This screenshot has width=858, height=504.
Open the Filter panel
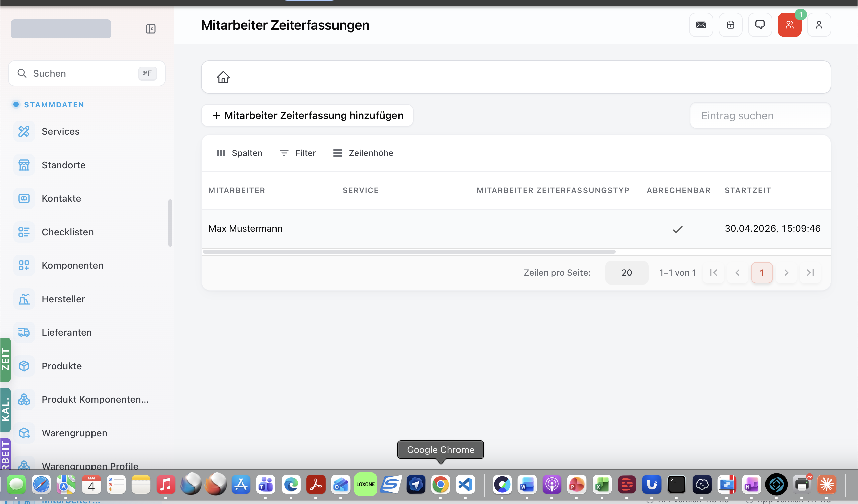coord(298,153)
